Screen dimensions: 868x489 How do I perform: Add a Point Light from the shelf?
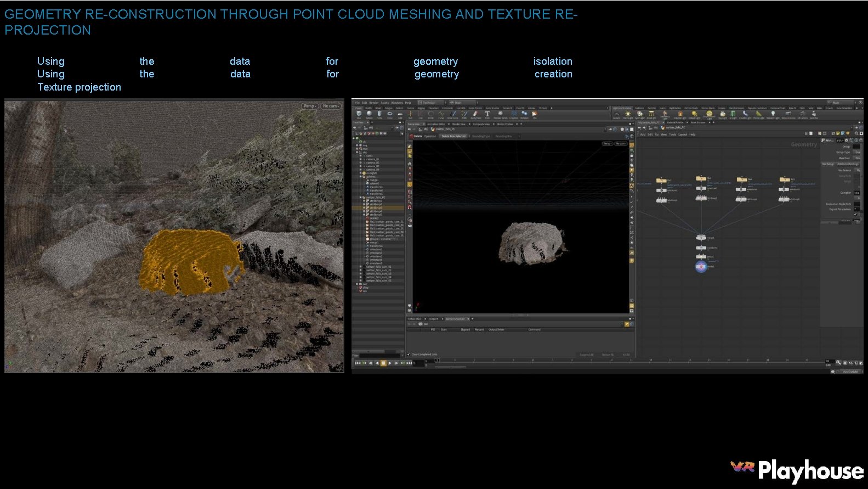628,114
